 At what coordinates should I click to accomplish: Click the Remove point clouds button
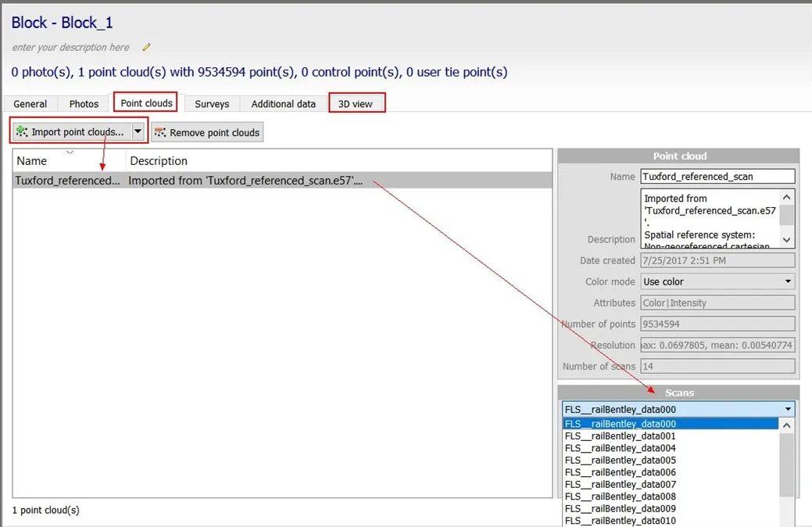pyautogui.click(x=207, y=132)
